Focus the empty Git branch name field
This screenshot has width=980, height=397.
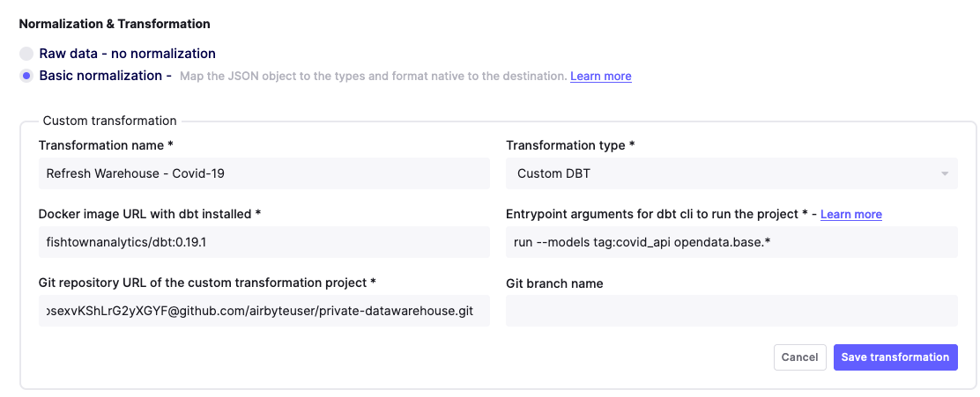731,311
